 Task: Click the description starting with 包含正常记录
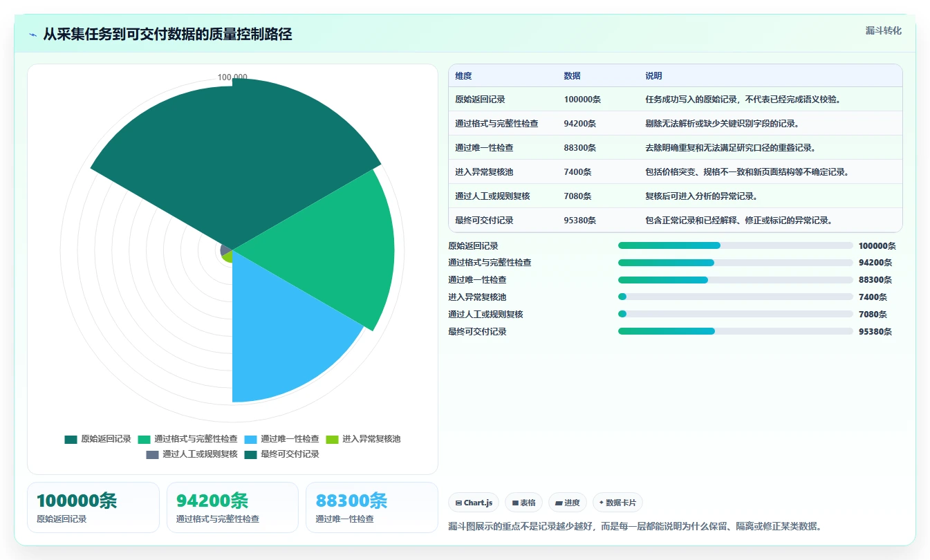point(739,221)
